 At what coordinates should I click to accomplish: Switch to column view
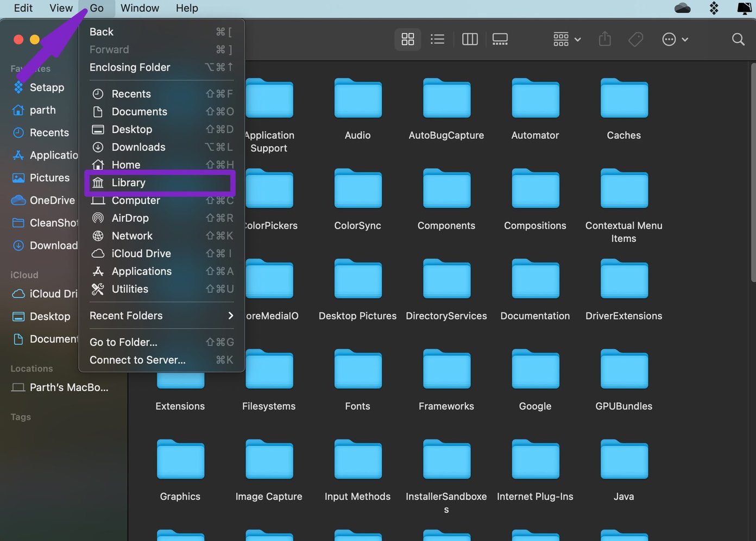470,39
